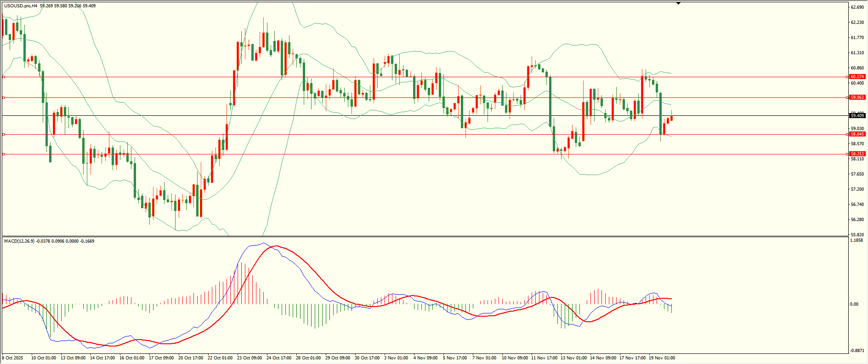Click the 8 Oct 2025 date label

tap(13, 358)
